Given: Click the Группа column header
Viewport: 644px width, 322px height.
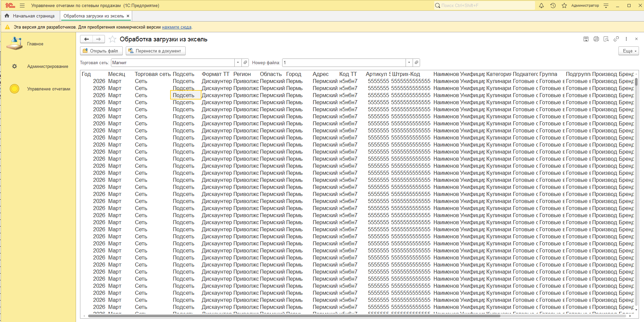Looking at the screenshot, I should click(548, 74).
